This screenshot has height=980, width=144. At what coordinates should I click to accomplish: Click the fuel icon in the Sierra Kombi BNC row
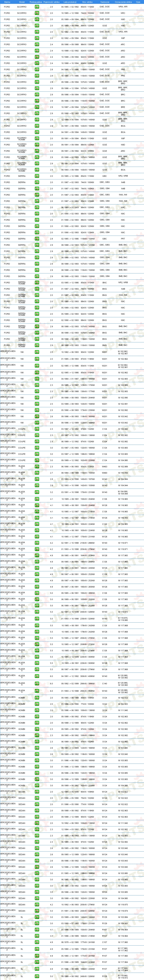tap(37, 283)
